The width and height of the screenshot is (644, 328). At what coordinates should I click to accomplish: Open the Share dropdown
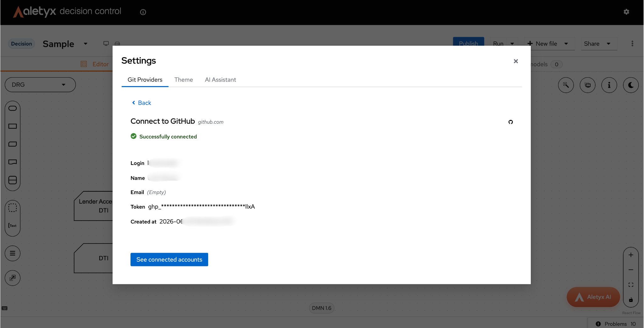pos(599,44)
